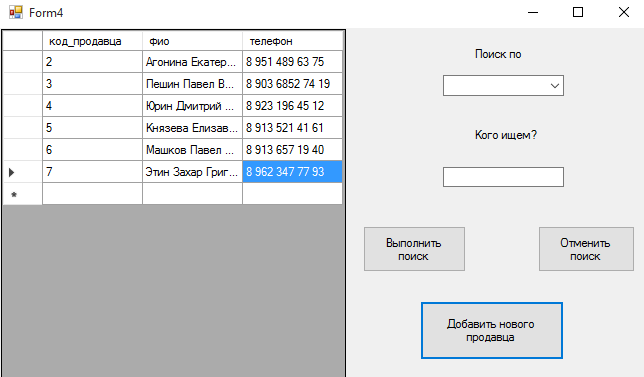Select seller code cell '3'

pyautogui.click(x=92, y=84)
